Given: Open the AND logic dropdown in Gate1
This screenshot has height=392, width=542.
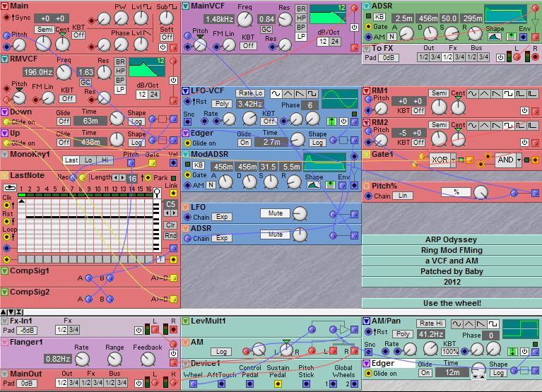Looking at the screenshot, I should [519, 160].
